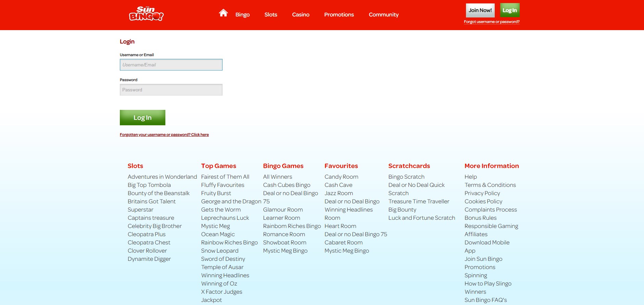
Task: Open Treasure Time Traveller link
Action: point(419,201)
